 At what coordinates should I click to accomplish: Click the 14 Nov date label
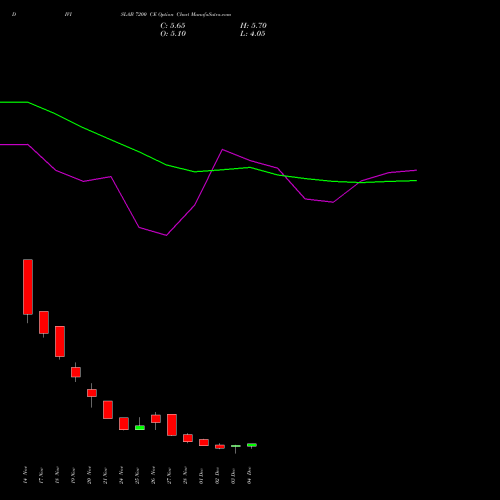[25, 475]
